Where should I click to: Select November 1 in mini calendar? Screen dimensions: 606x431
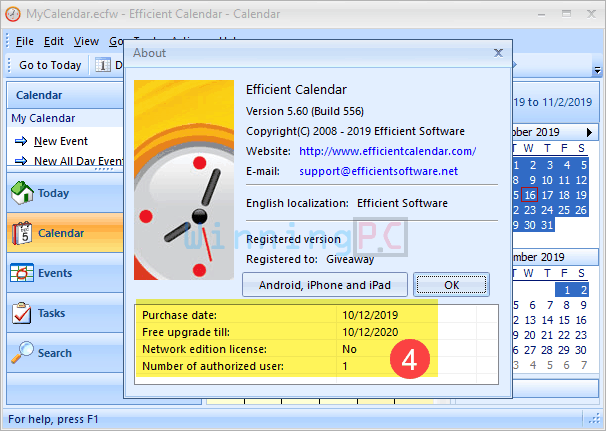click(567, 290)
